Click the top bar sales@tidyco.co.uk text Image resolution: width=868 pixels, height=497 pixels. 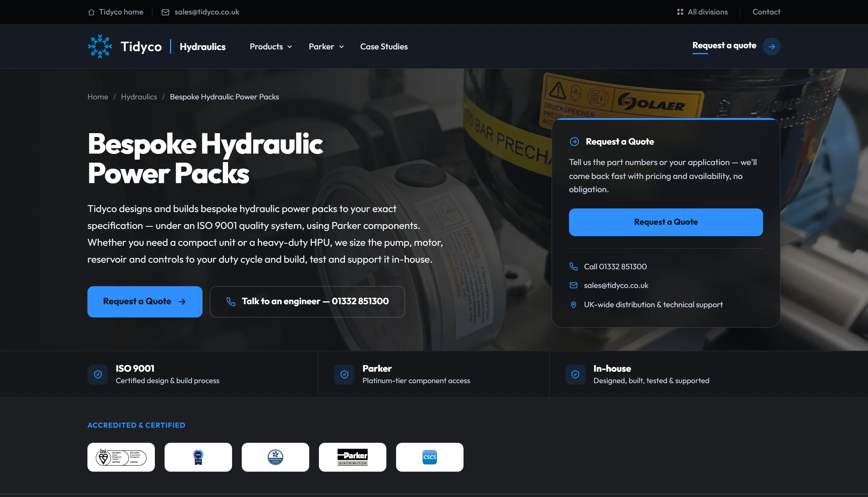[207, 12]
